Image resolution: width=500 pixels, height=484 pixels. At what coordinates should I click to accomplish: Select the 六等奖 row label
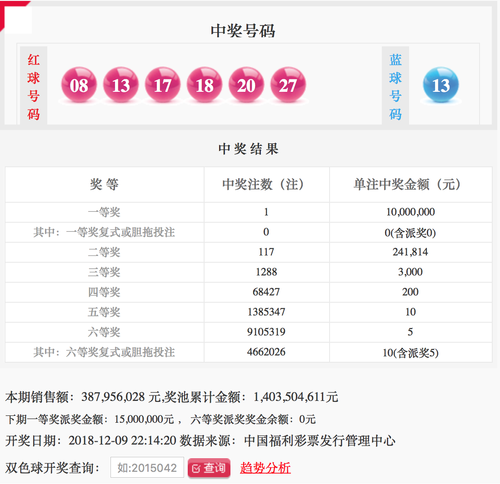104,332
